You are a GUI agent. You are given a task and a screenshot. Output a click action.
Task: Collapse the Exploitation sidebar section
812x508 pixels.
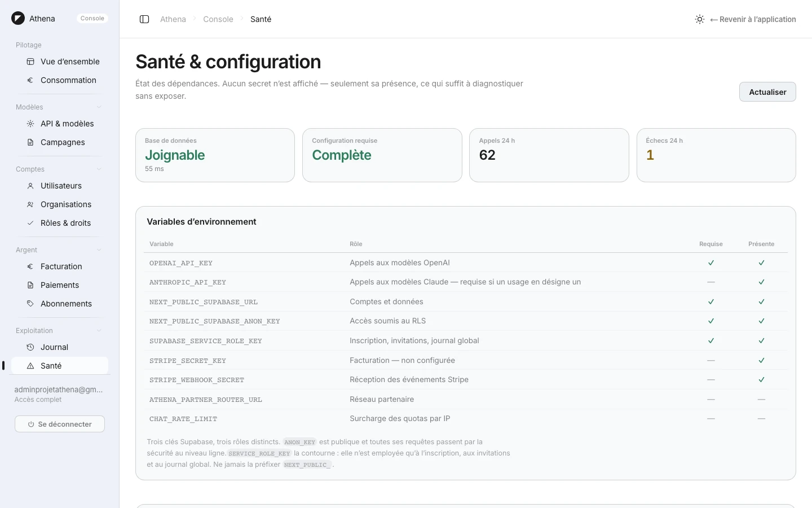tap(99, 331)
